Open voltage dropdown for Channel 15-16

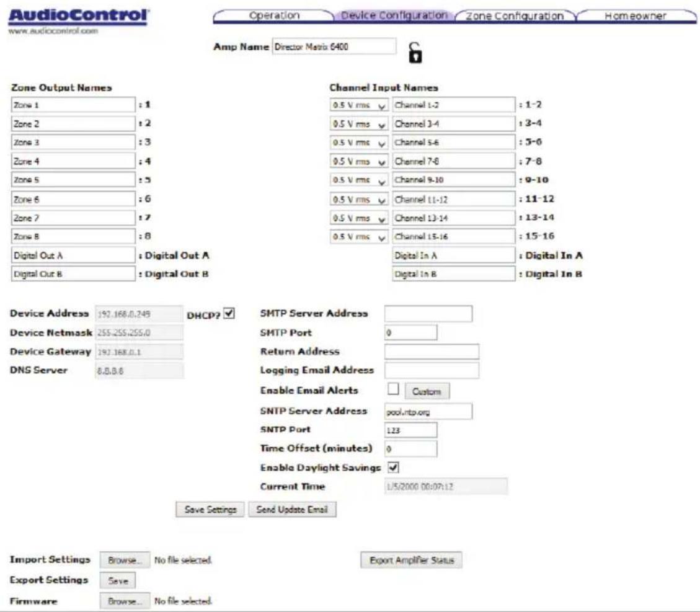359,237
